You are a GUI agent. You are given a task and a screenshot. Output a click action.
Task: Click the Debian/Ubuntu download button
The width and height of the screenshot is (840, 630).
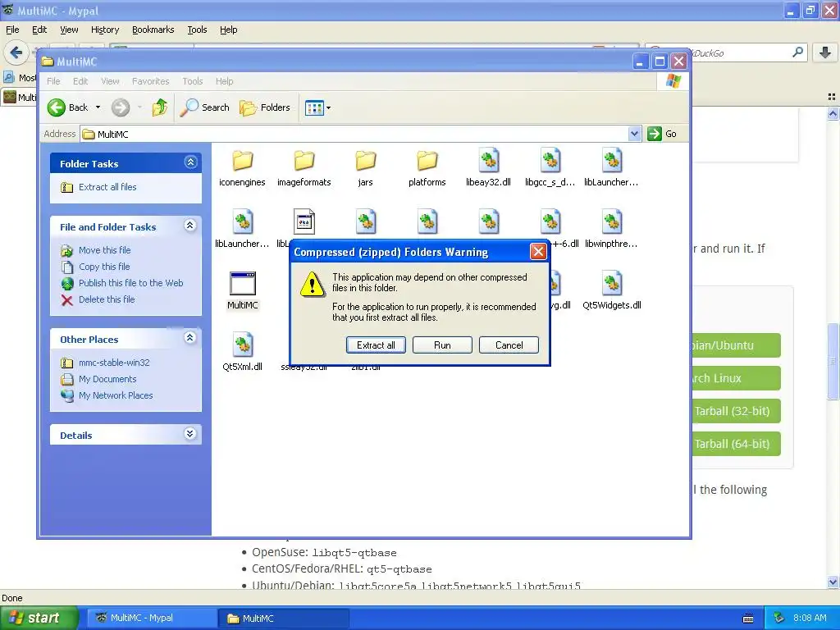(x=736, y=345)
